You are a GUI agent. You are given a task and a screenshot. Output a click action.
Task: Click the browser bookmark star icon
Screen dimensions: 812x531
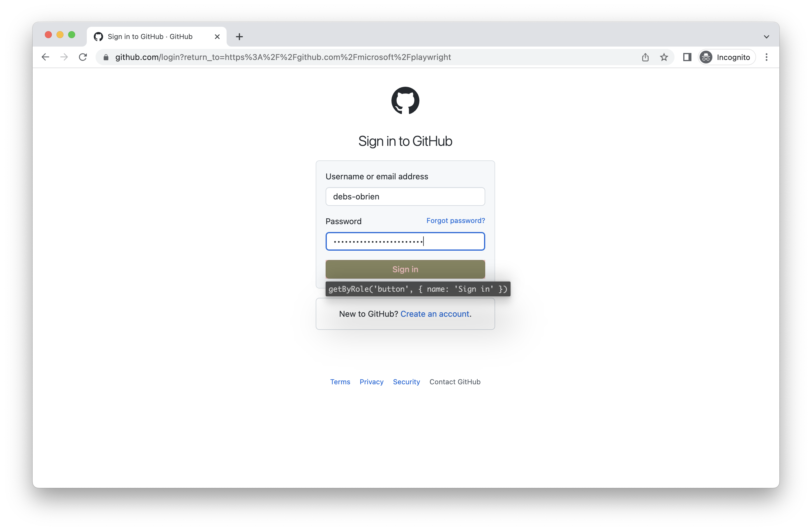[665, 57]
